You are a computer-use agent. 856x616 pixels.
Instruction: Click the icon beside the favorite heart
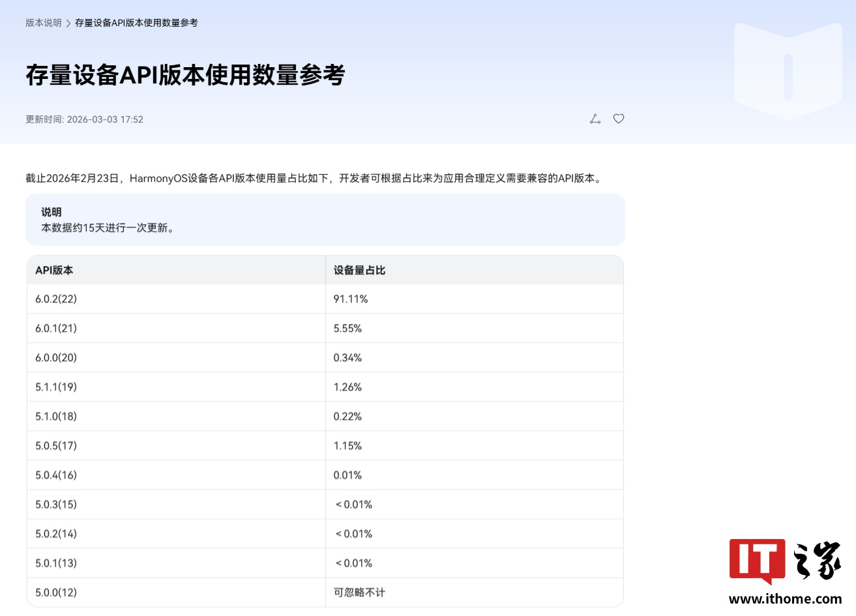(x=595, y=119)
